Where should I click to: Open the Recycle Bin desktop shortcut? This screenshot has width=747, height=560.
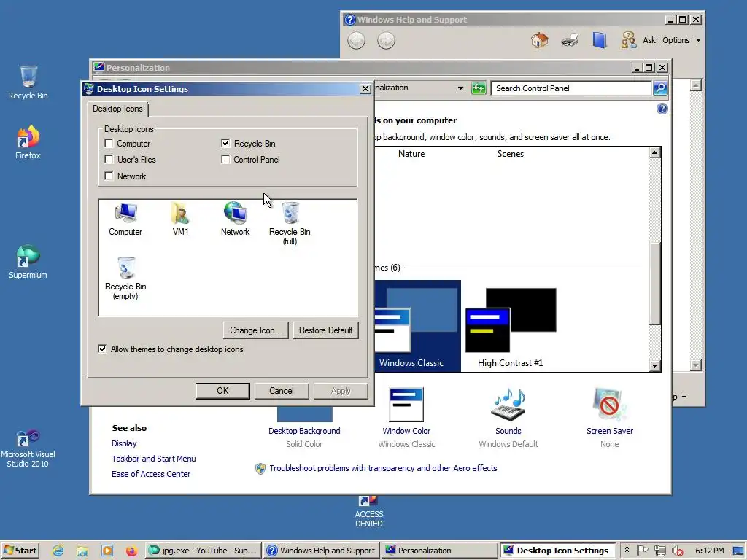(28, 82)
